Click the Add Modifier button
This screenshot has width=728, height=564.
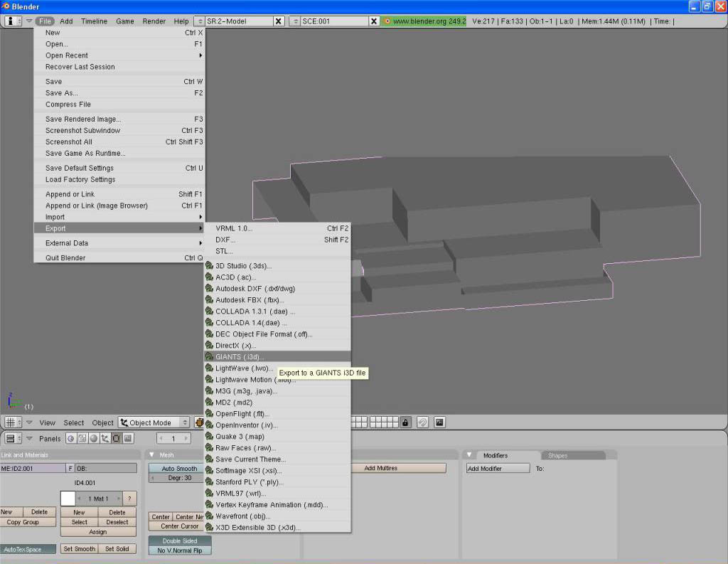click(498, 469)
